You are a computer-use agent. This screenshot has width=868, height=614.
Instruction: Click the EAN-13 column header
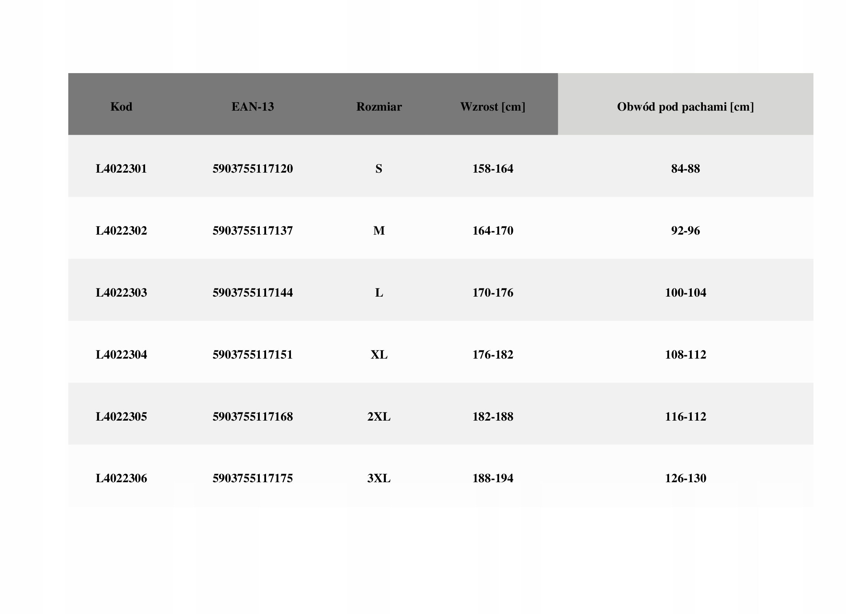click(253, 107)
